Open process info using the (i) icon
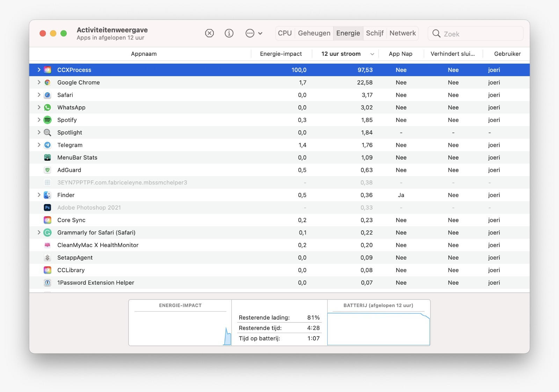 (x=229, y=33)
